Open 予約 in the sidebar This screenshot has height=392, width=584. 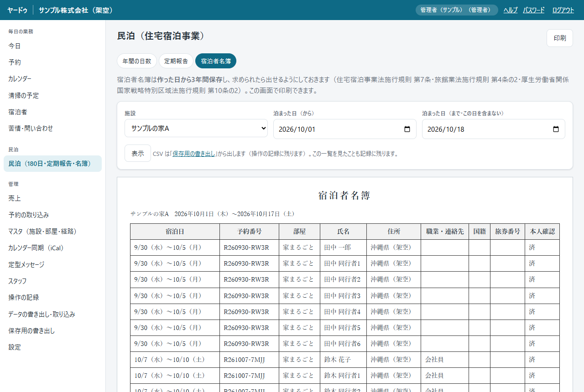[x=52, y=62]
